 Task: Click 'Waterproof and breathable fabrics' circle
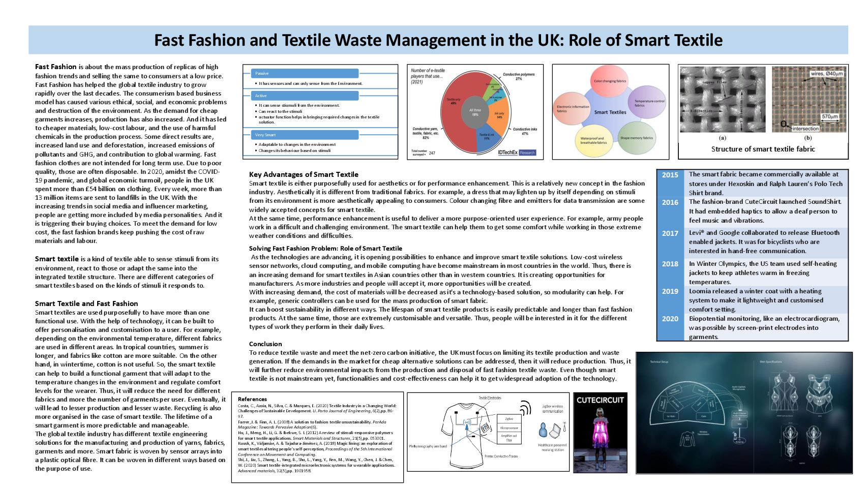tap(593, 139)
